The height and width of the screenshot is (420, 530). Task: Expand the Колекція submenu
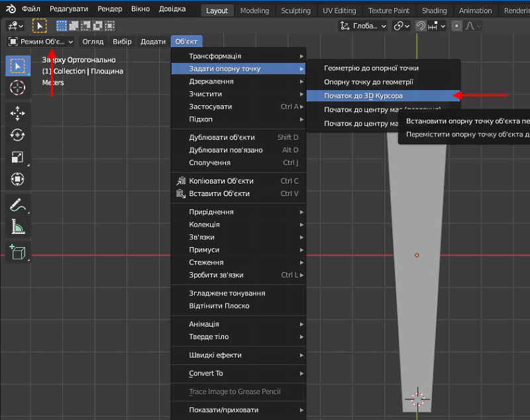[x=238, y=225]
